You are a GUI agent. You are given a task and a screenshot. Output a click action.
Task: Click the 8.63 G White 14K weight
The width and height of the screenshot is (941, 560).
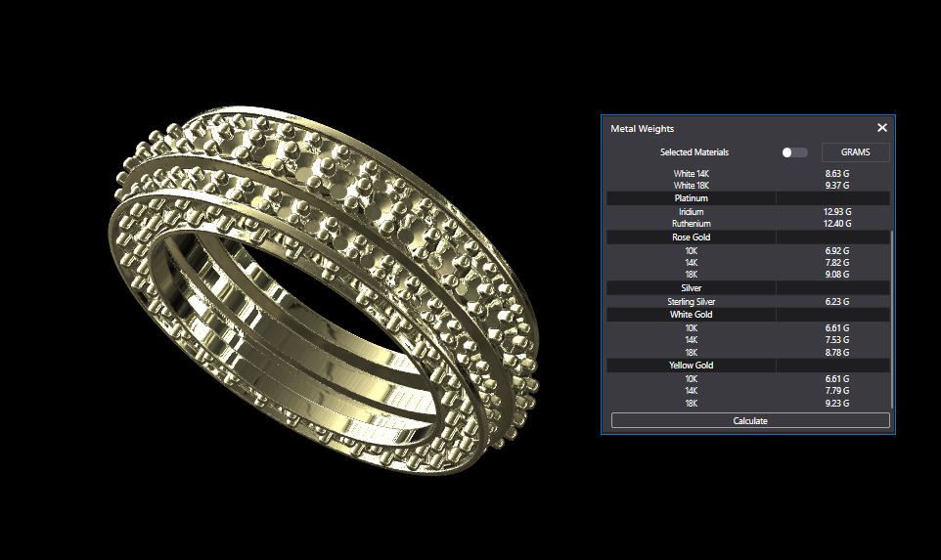click(x=837, y=174)
